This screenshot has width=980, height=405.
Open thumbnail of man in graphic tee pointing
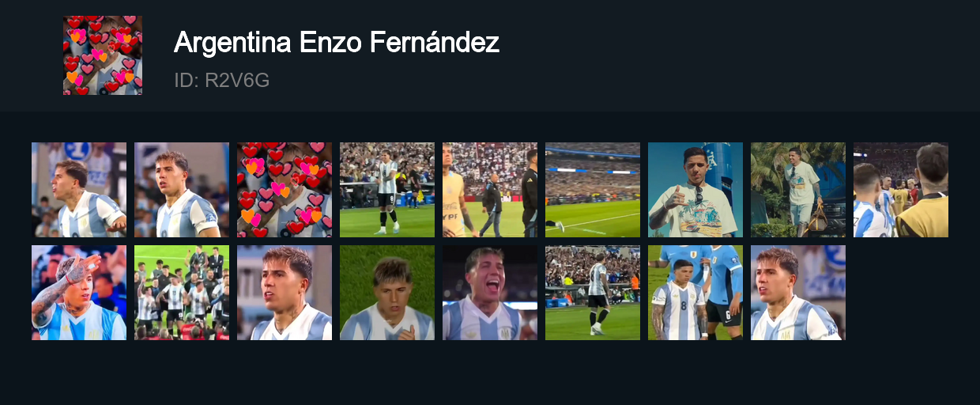(695, 190)
